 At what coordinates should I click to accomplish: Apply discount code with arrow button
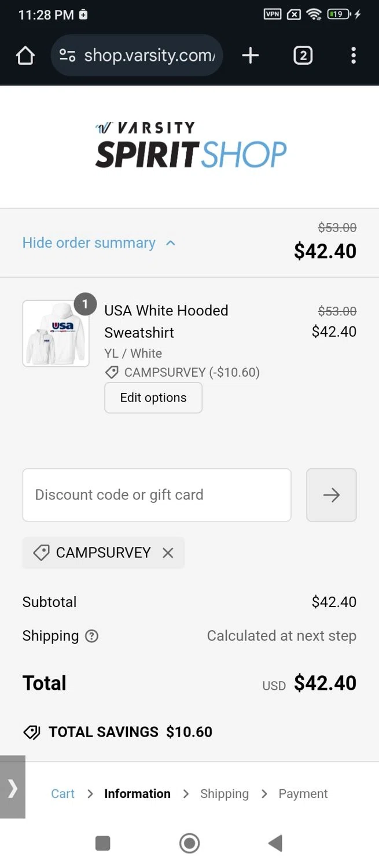pos(331,495)
